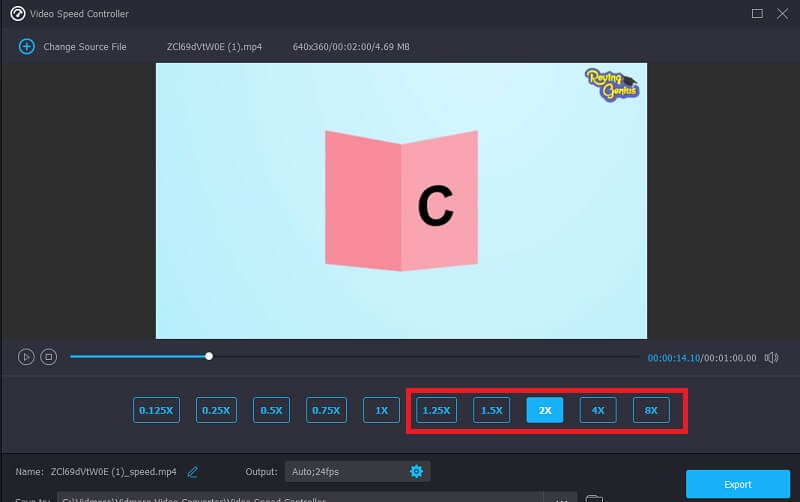Pick the 1.25X speed option
Screen dimensions: 800x502
coord(437,410)
